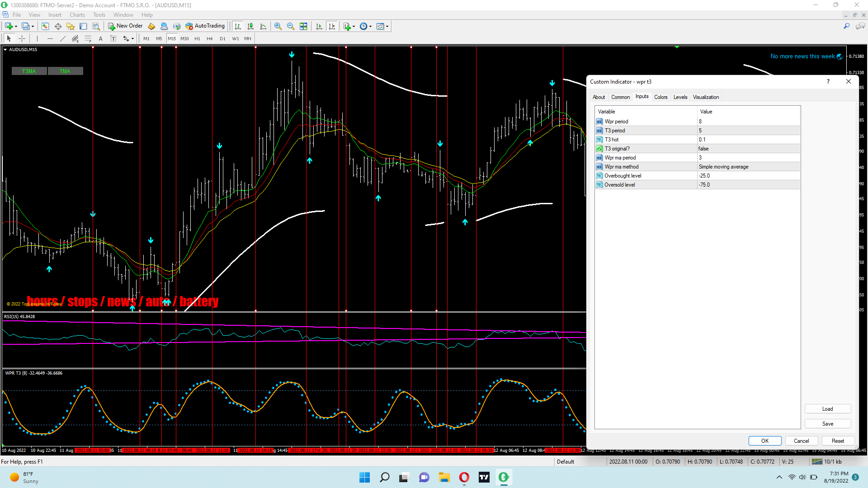Toggle the AutoTrading button
The width and height of the screenshot is (868, 488).
205,26
